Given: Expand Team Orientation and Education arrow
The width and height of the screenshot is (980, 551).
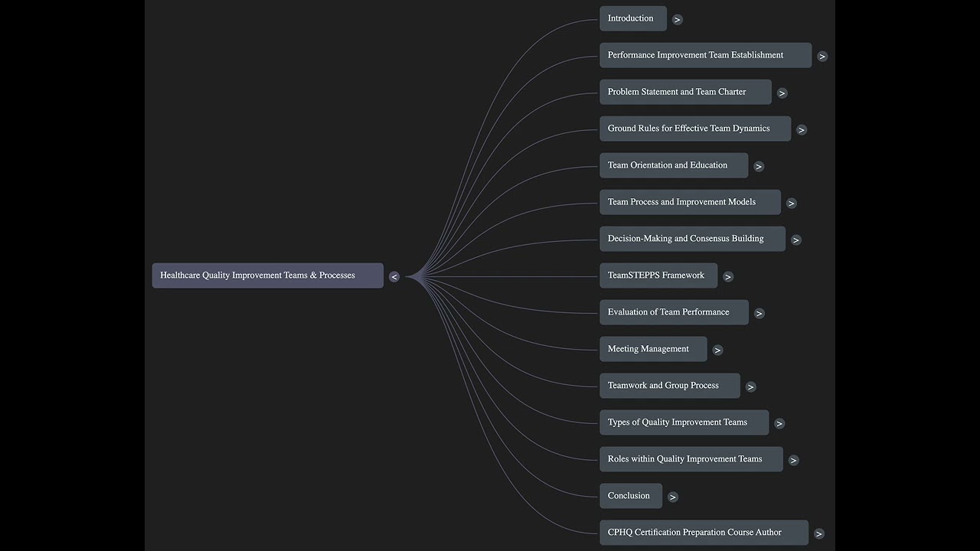Looking at the screenshot, I should tap(759, 167).
